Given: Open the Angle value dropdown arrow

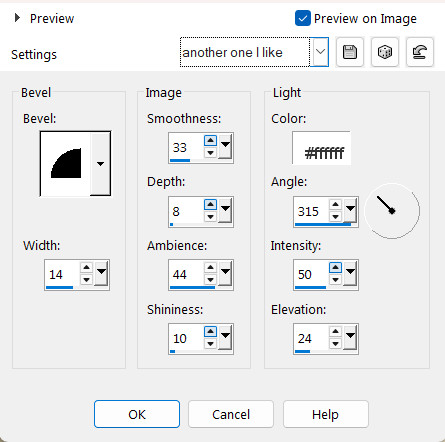Looking at the screenshot, I should tap(350, 210).
